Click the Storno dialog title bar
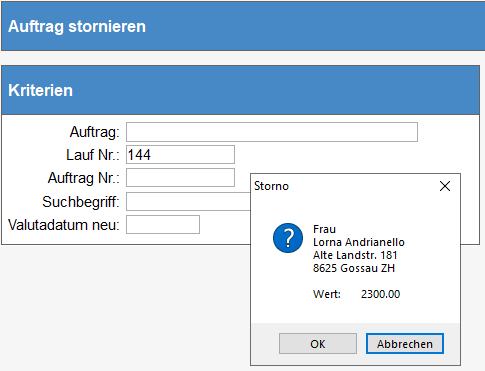 pyautogui.click(x=343, y=186)
